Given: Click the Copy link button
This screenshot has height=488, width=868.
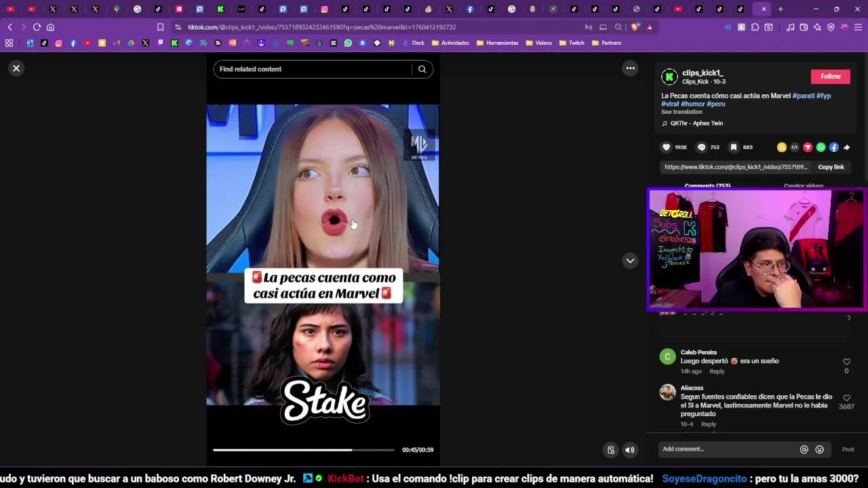Looking at the screenshot, I should pyautogui.click(x=831, y=167).
